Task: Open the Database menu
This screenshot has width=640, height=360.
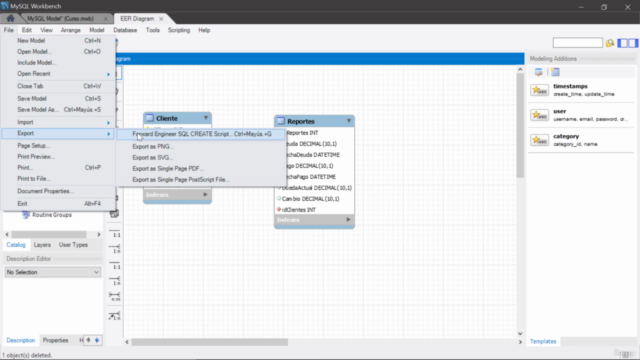Action: (125, 30)
